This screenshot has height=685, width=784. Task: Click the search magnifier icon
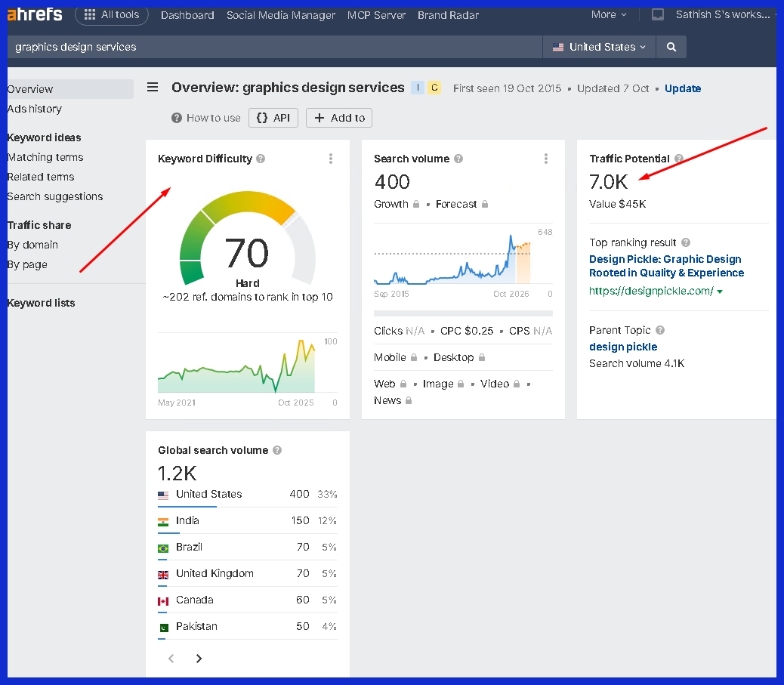pyautogui.click(x=671, y=46)
